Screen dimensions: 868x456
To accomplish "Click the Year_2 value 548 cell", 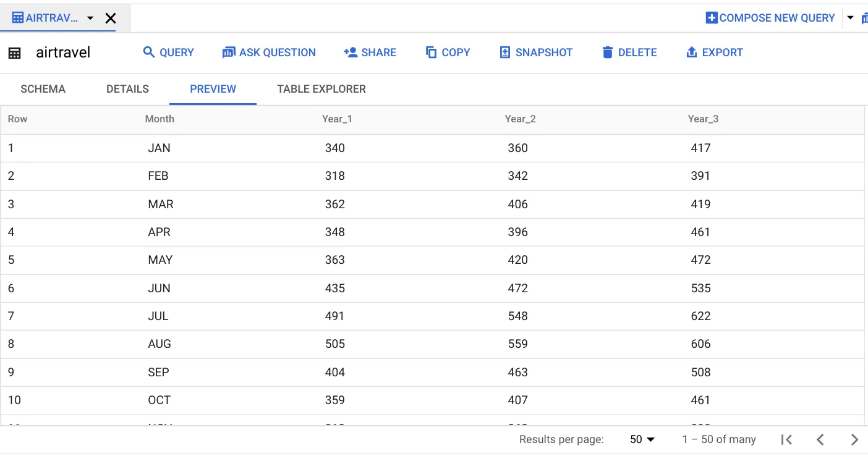I will click(x=518, y=316).
